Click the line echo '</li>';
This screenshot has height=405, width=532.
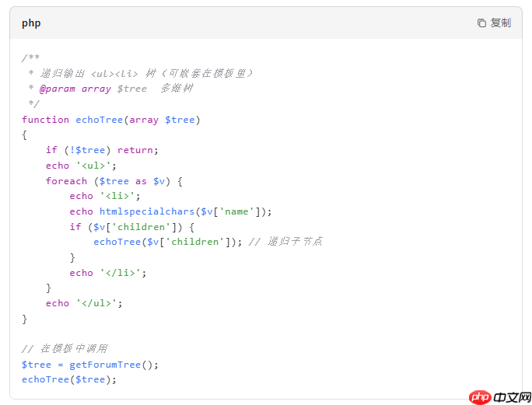(x=108, y=273)
